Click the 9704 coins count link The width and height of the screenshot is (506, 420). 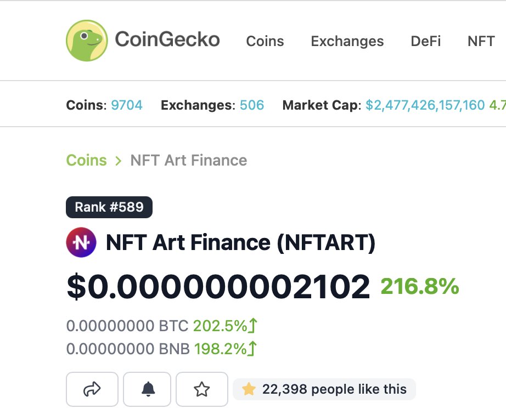(x=126, y=105)
